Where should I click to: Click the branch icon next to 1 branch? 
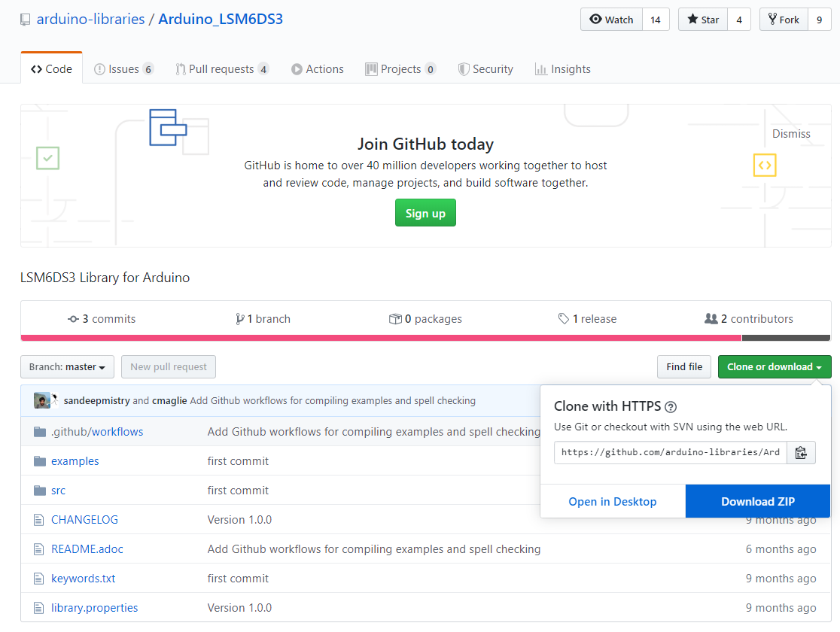click(240, 319)
